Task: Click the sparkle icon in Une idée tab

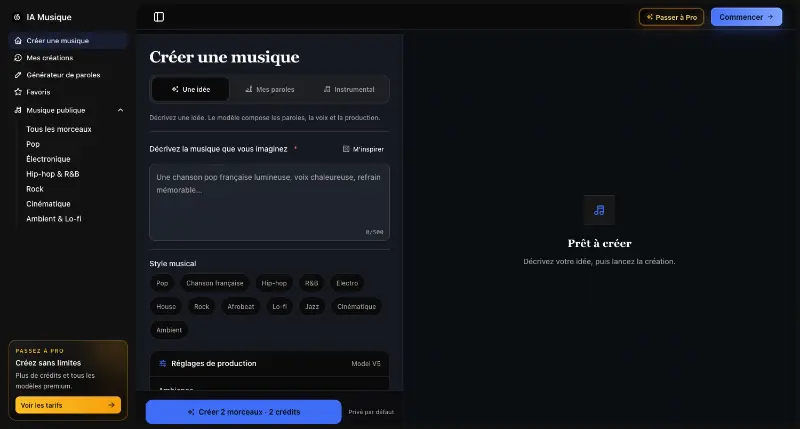Action: coord(175,89)
